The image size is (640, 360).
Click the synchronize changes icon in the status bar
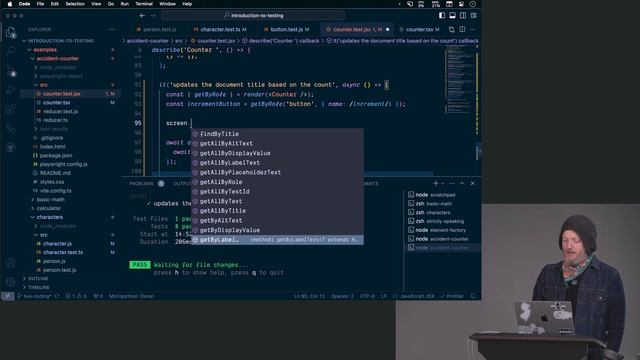pyautogui.click(x=57, y=296)
